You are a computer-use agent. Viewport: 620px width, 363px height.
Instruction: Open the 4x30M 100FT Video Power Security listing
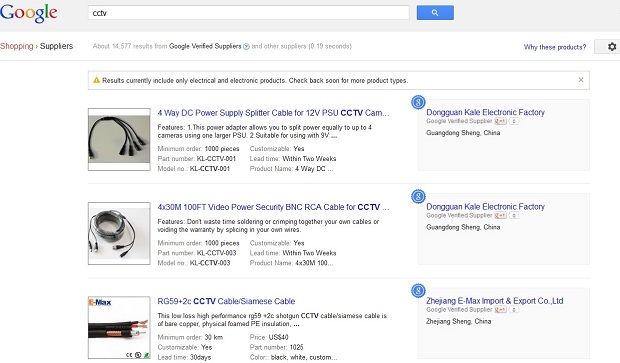(x=273, y=207)
